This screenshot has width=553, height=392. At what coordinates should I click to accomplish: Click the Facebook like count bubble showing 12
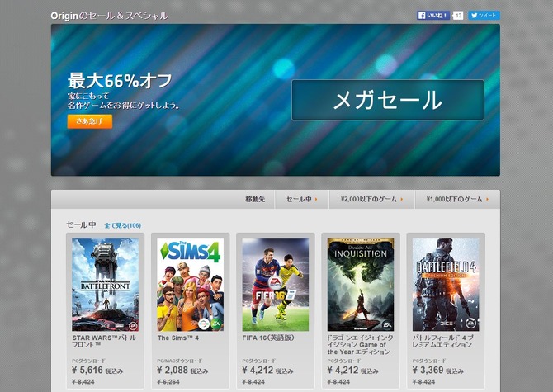[x=457, y=15]
